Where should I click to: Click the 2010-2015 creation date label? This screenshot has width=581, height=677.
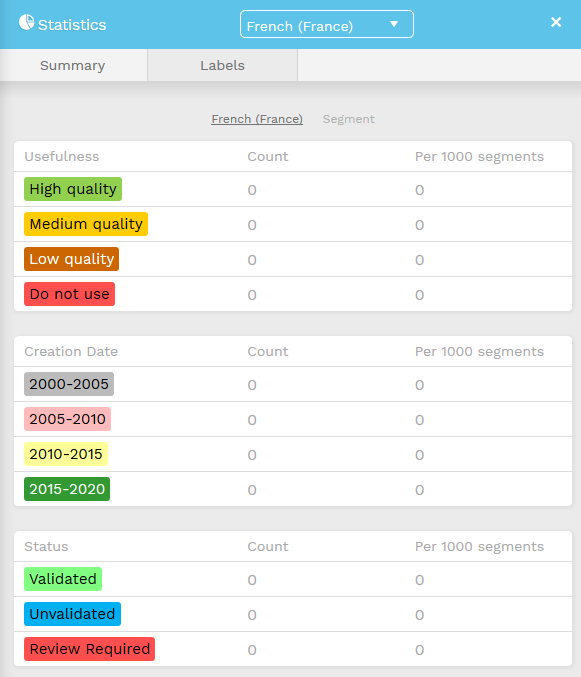(x=66, y=454)
